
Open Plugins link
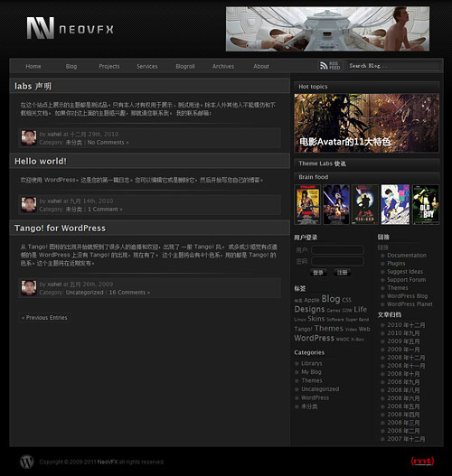coord(396,264)
